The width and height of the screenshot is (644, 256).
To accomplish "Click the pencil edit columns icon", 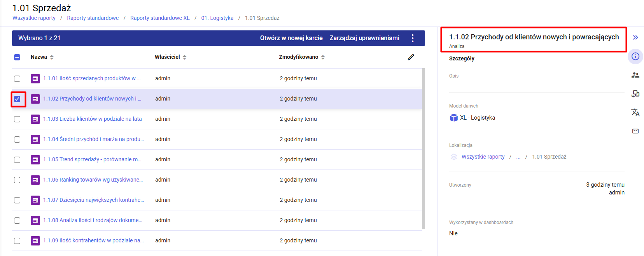I will (411, 57).
